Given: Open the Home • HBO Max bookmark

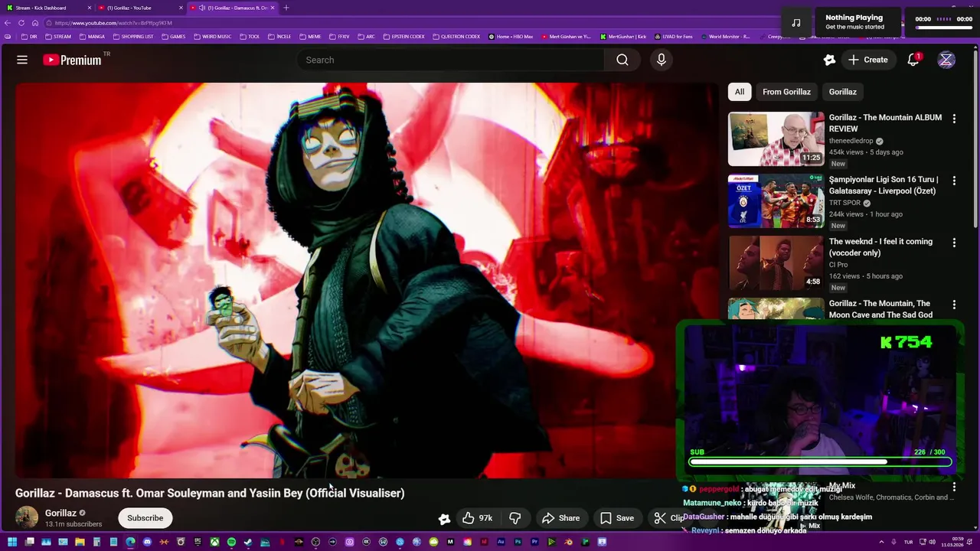Looking at the screenshot, I should tap(510, 37).
